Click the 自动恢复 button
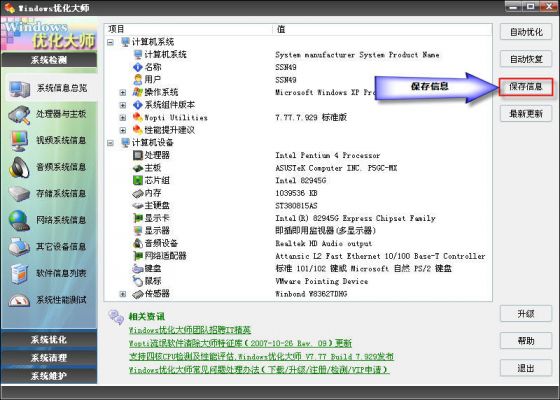The image size is (560, 400). click(526, 59)
